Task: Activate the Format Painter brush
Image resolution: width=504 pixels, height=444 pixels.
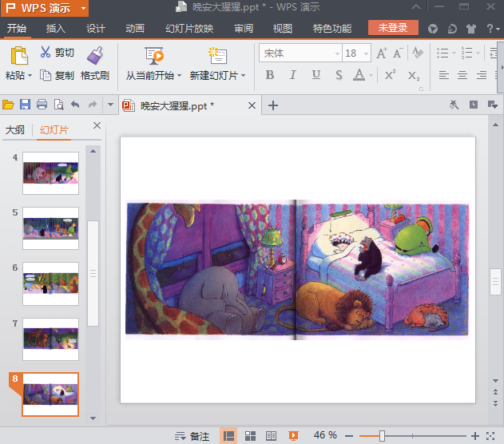Action: point(95,55)
